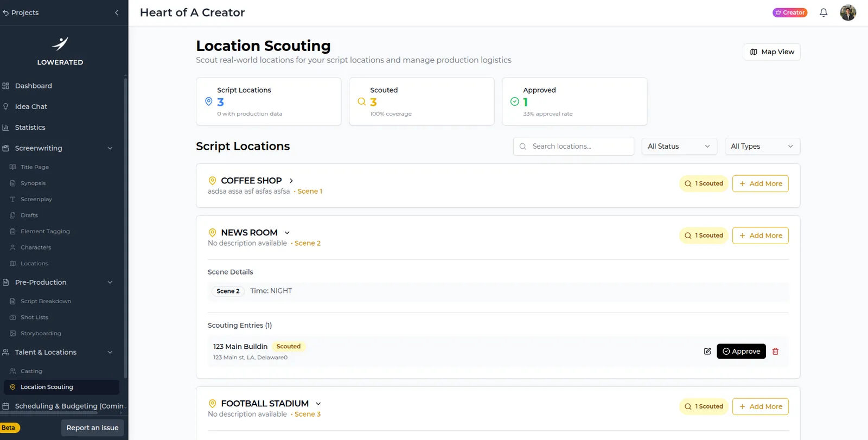
Task: Add more scouting for NEWS ROOM
Action: click(x=760, y=235)
